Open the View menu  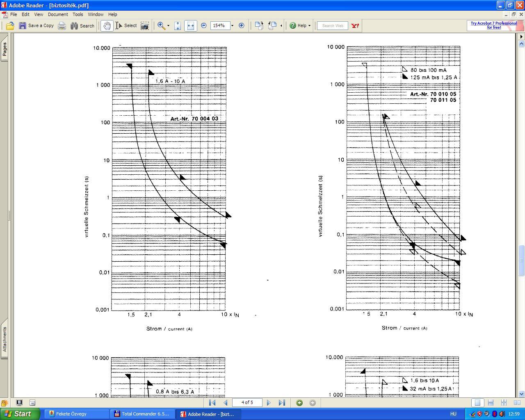(39, 14)
